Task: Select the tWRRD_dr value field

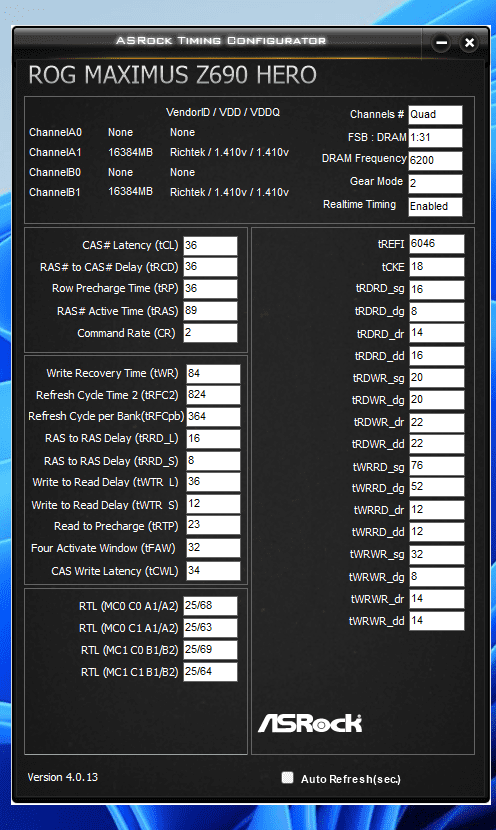Action: click(437, 510)
